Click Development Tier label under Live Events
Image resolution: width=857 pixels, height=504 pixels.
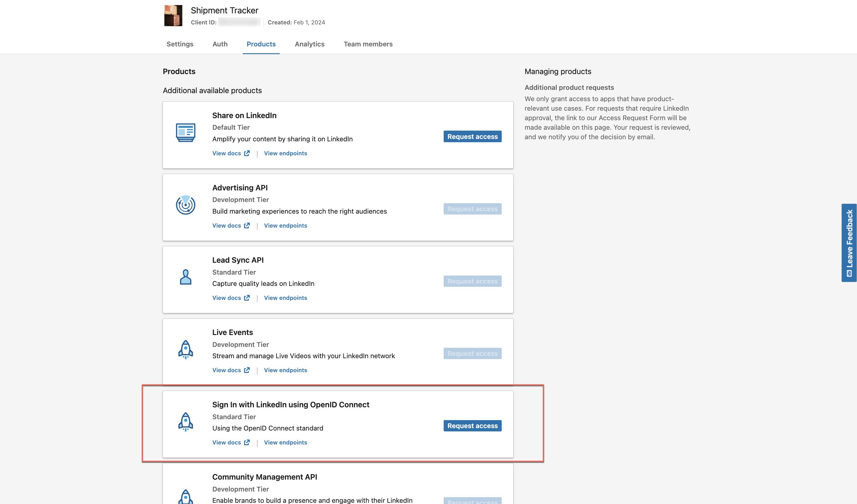click(x=240, y=345)
